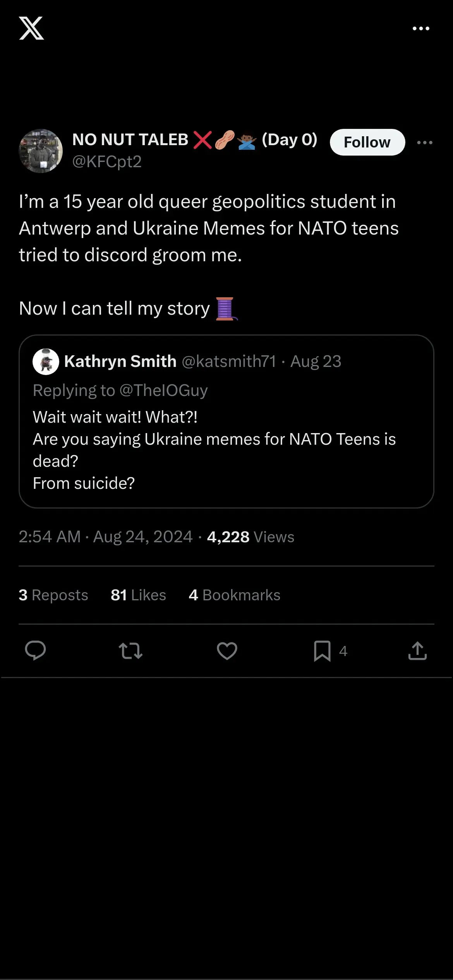The image size is (453, 980).
Task: Bookmark the tweet with the bookmark icon
Action: (x=322, y=651)
